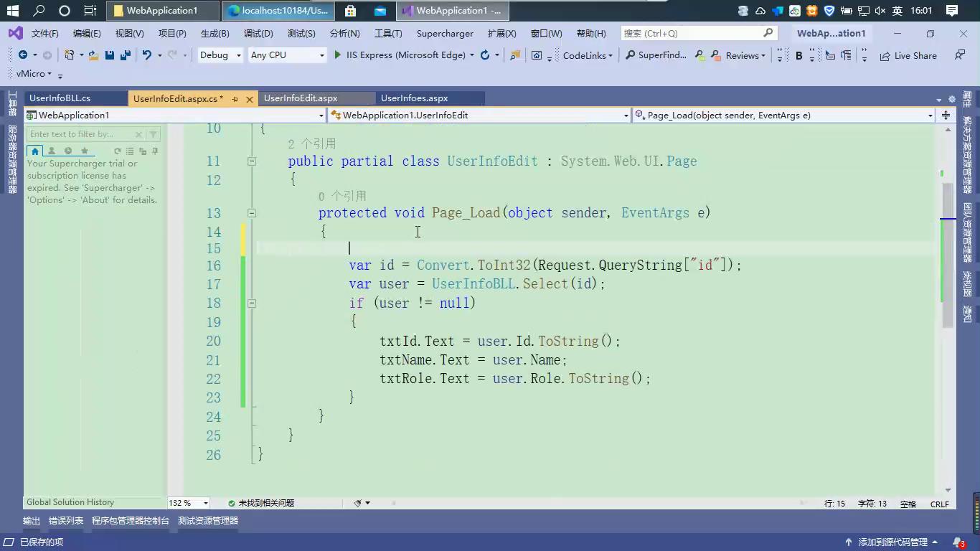980x551 pixels.
Task: Click the browser refresh icon in toolbar
Action: click(485, 55)
